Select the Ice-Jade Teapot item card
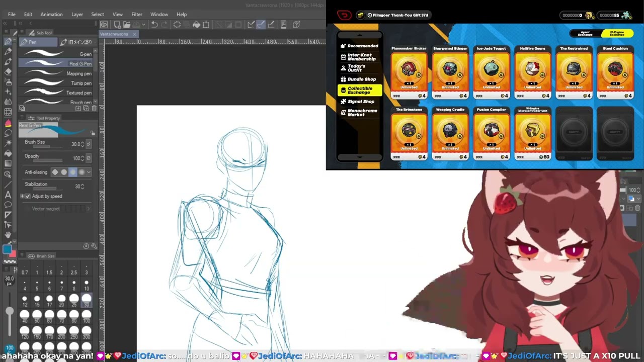Screen dimensions: 644x362 pos(492,72)
